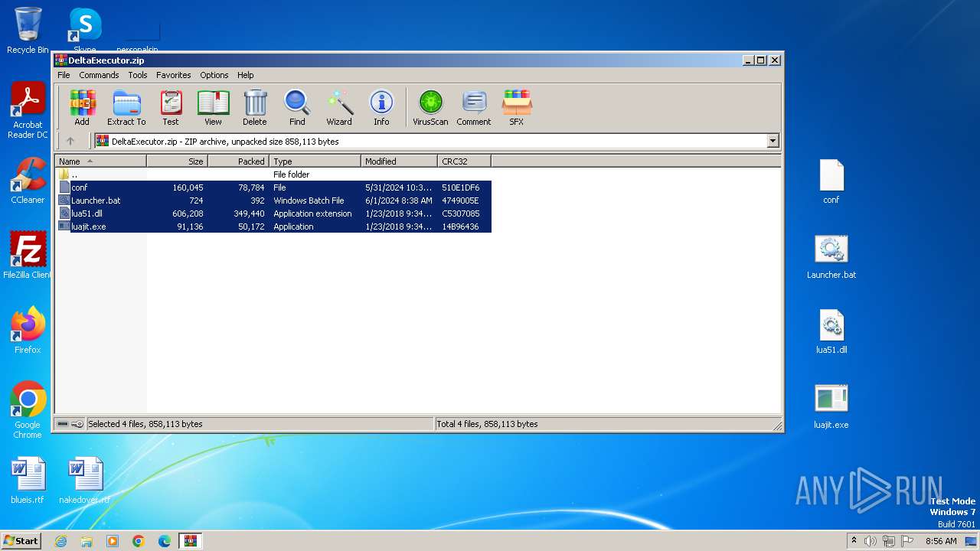This screenshot has height=551, width=980.
Task: Open Edge from the taskbar
Action: tap(165, 541)
